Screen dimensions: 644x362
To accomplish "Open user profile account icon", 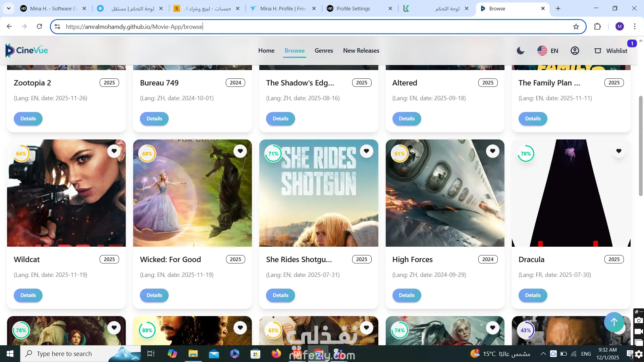I will pyautogui.click(x=575, y=51).
